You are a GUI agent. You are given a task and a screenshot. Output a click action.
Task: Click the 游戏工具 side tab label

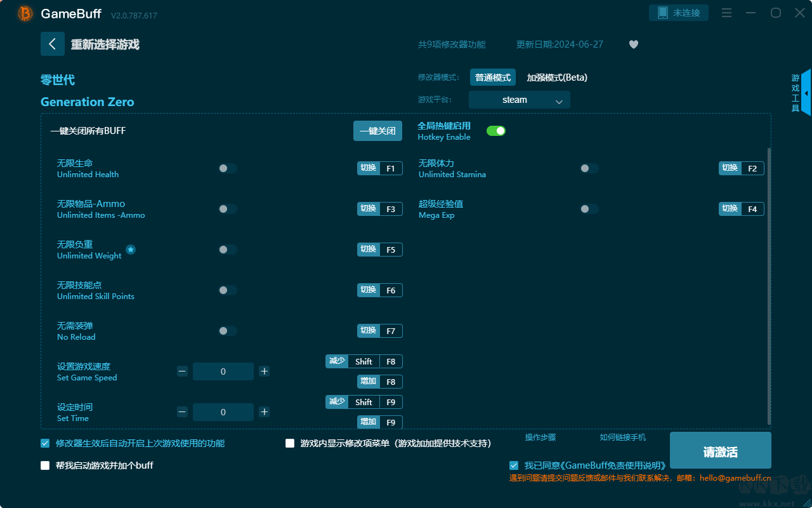796,93
